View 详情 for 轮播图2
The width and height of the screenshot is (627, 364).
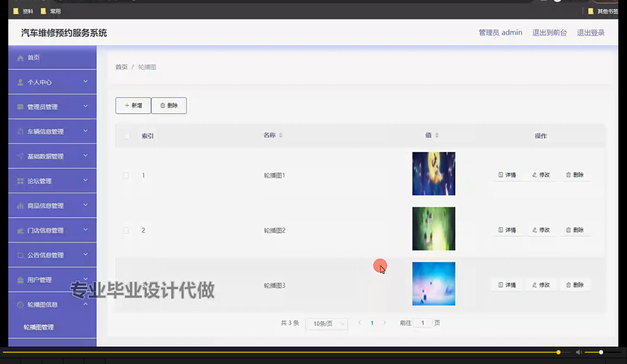pyautogui.click(x=507, y=230)
